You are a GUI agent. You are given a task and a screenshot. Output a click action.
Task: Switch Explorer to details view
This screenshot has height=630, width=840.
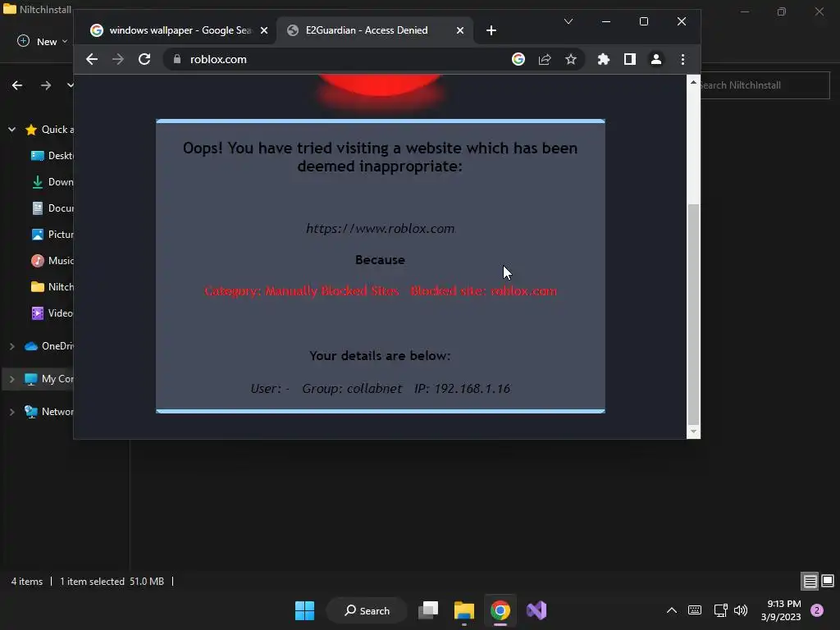point(810,581)
